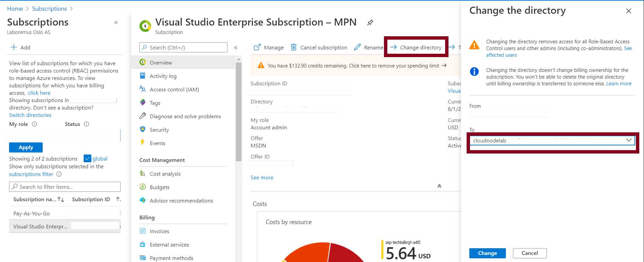
Task: Select the Pay-As-You-Go subscription row
Action: point(65,213)
